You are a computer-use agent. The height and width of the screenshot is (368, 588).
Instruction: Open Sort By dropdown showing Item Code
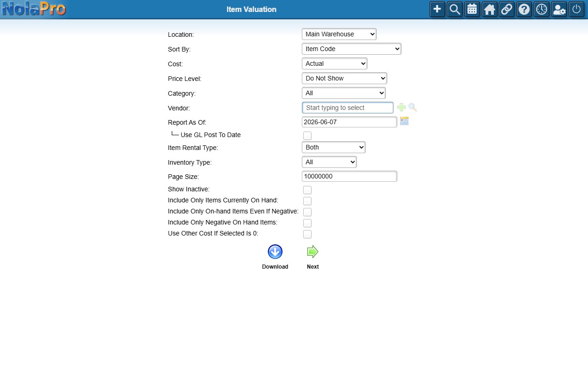coord(351,49)
